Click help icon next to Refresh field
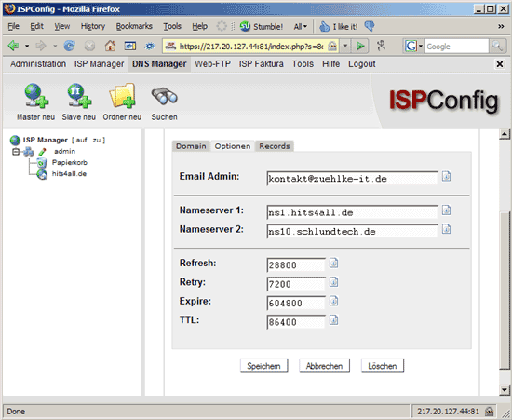512x420 pixels. click(333, 263)
